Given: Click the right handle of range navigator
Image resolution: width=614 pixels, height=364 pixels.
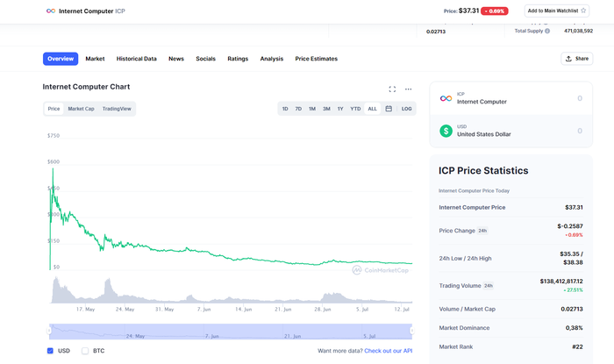Looking at the screenshot, I should (412, 331).
